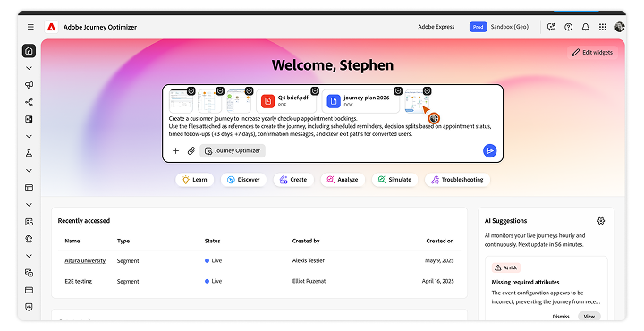Open the megaphone campaigns sidebar icon
644x331 pixels.
click(29, 85)
